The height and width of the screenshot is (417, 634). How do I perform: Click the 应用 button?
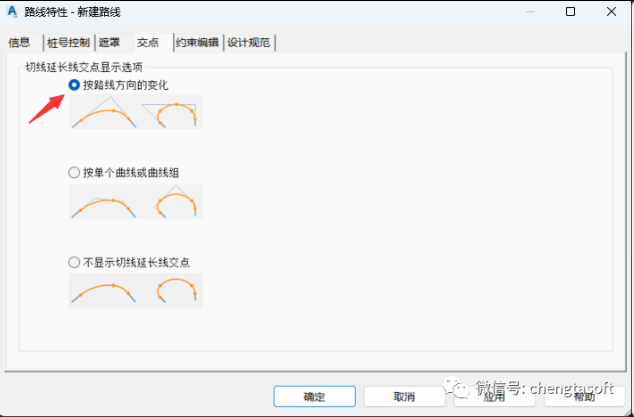495,396
